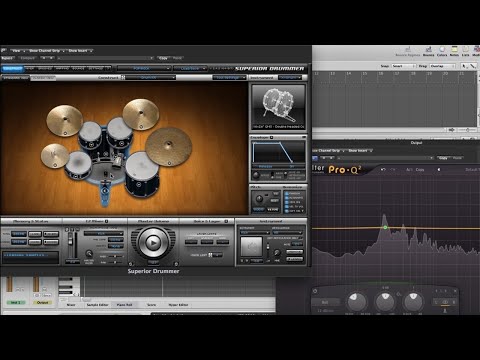Click the Pitch knob
The width and height of the screenshot is (480, 360).
coord(259,199)
